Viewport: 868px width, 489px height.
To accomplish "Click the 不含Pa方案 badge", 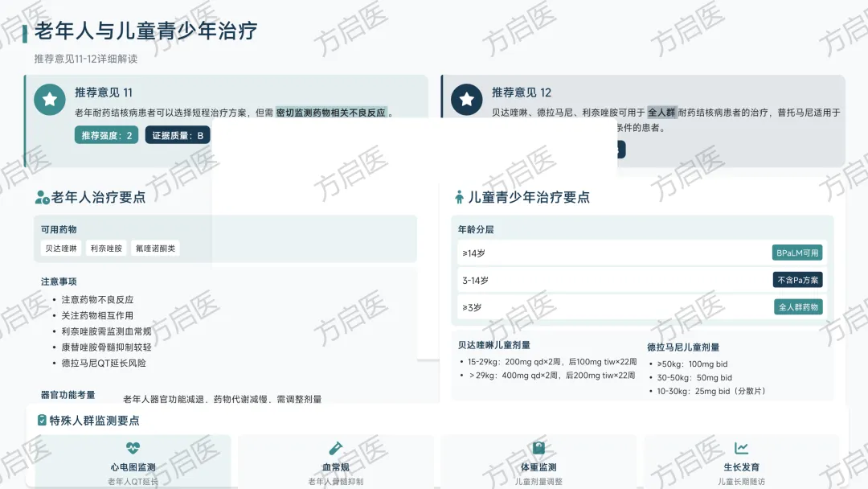I will pos(798,280).
